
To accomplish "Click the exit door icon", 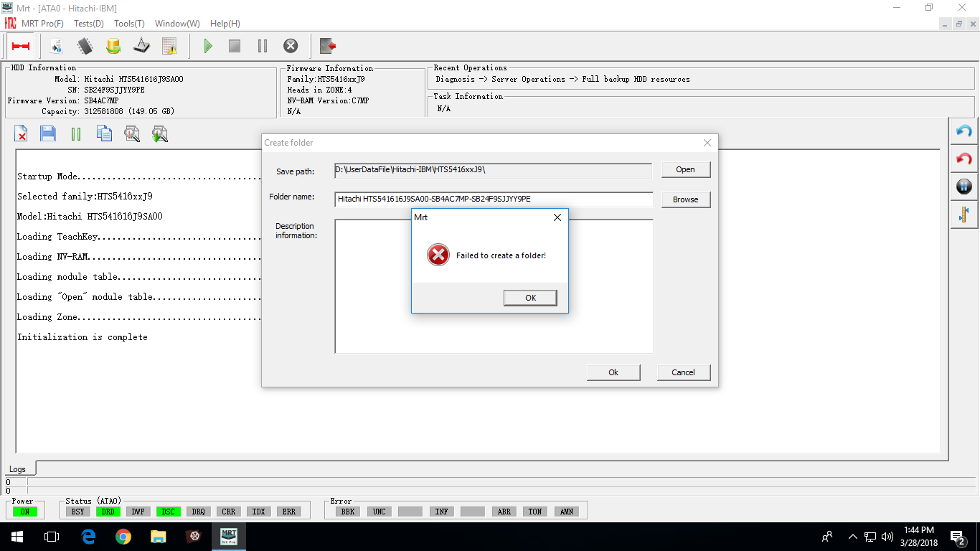I will [328, 46].
